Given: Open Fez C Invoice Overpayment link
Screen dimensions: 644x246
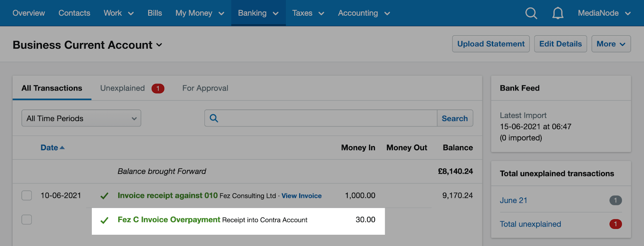Looking at the screenshot, I should click(x=169, y=219).
